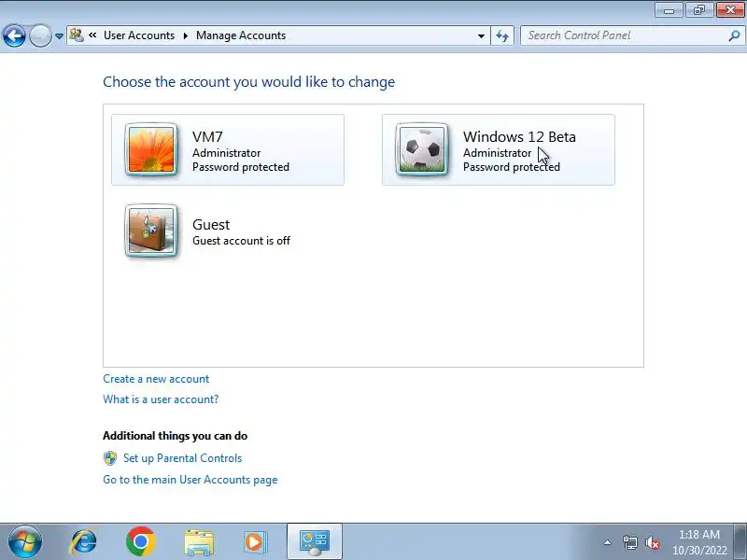Click the double chevron in breadcrumb
The image size is (747, 560).
click(92, 35)
